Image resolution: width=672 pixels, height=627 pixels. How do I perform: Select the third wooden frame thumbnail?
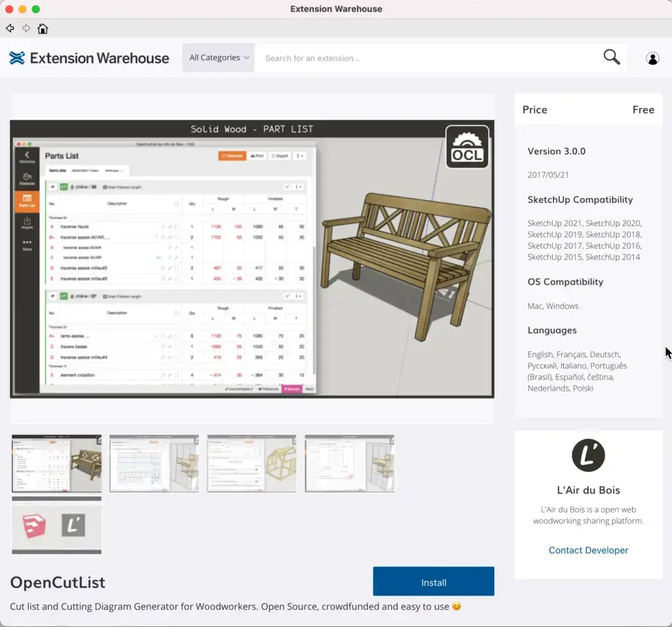(251, 463)
